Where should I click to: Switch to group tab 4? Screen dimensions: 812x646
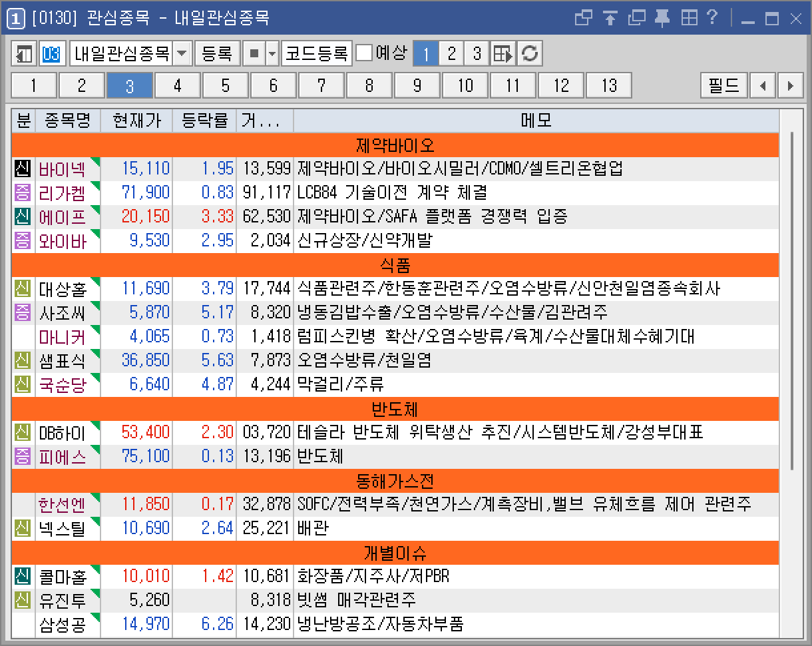178,86
